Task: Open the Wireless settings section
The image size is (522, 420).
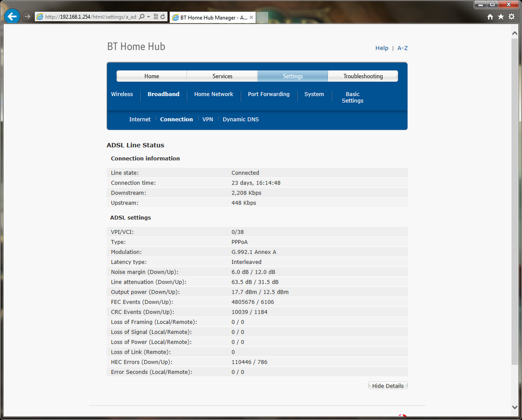Action: (x=122, y=94)
